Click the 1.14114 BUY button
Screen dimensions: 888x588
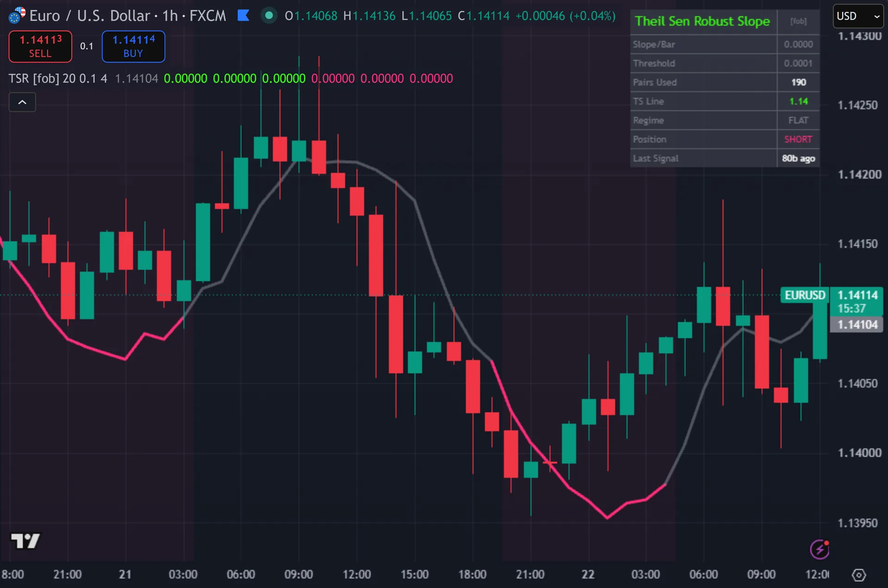click(133, 46)
